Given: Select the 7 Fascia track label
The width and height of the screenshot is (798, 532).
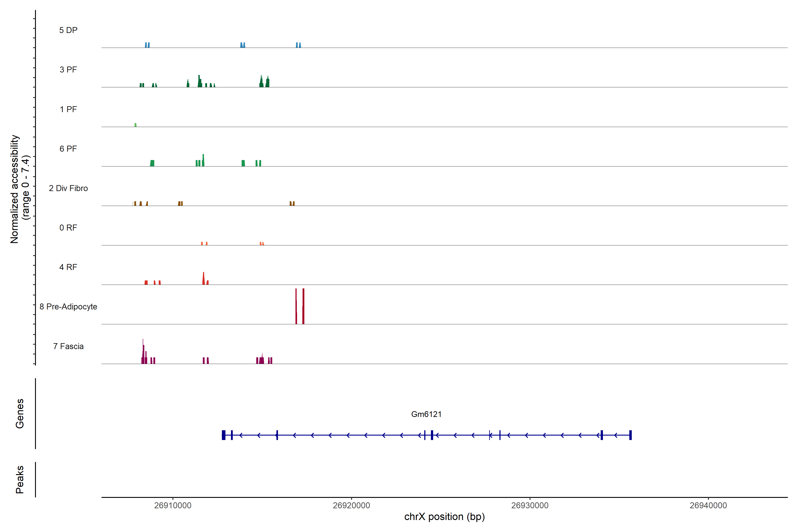Looking at the screenshot, I should [x=68, y=346].
